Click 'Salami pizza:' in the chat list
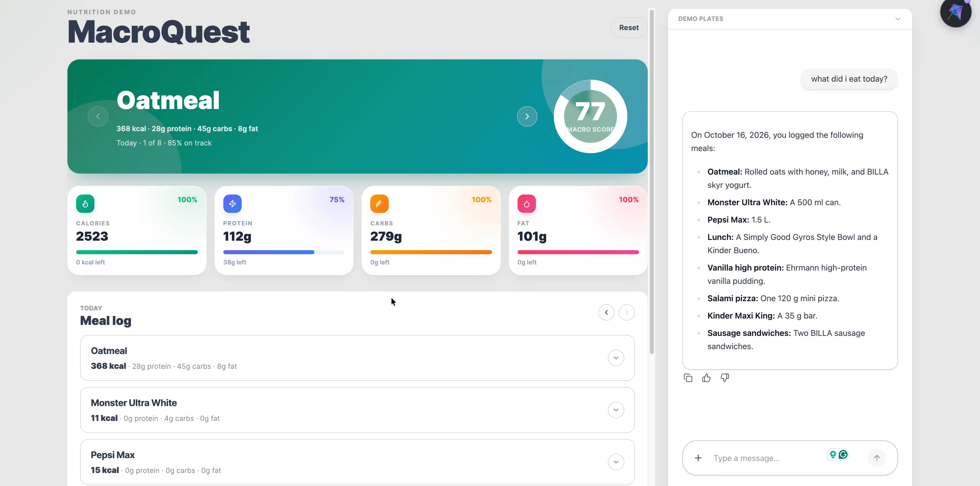The image size is (980, 486). pyautogui.click(x=733, y=298)
